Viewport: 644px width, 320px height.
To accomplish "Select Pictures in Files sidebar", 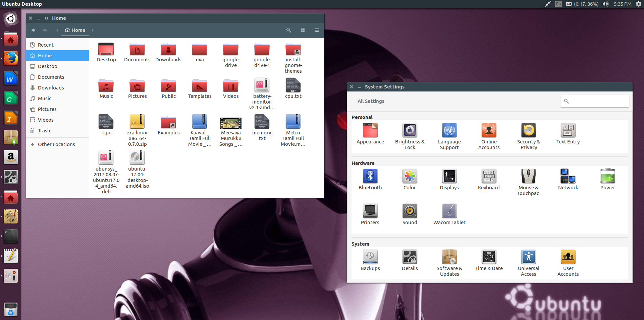I will pyautogui.click(x=57, y=109).
